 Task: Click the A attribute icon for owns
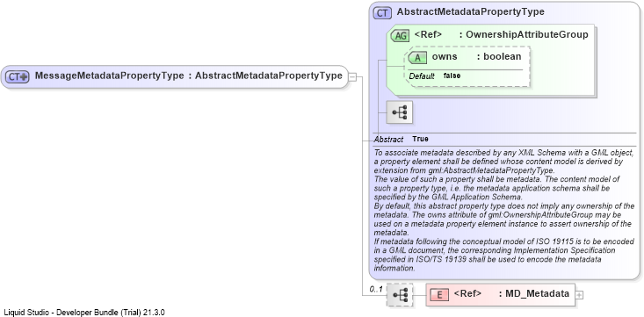coord(417,57)
